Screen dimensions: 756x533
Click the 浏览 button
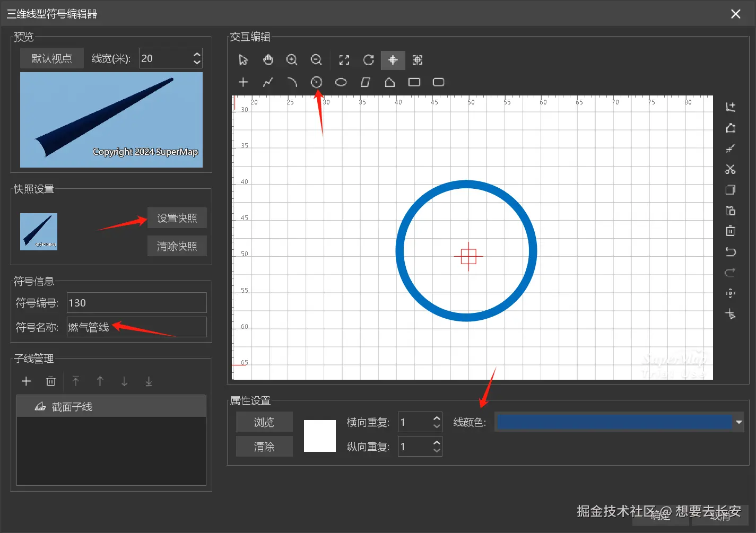[x=264, y=422]
